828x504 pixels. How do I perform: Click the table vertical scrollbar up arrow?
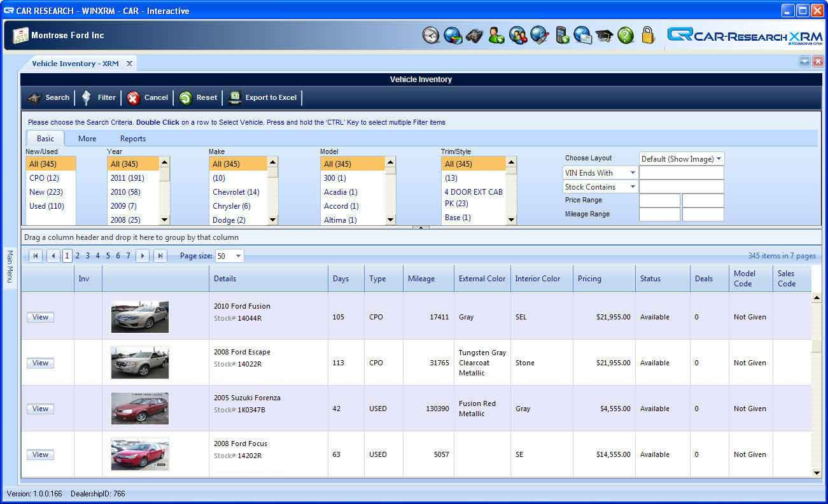[817, 298]
